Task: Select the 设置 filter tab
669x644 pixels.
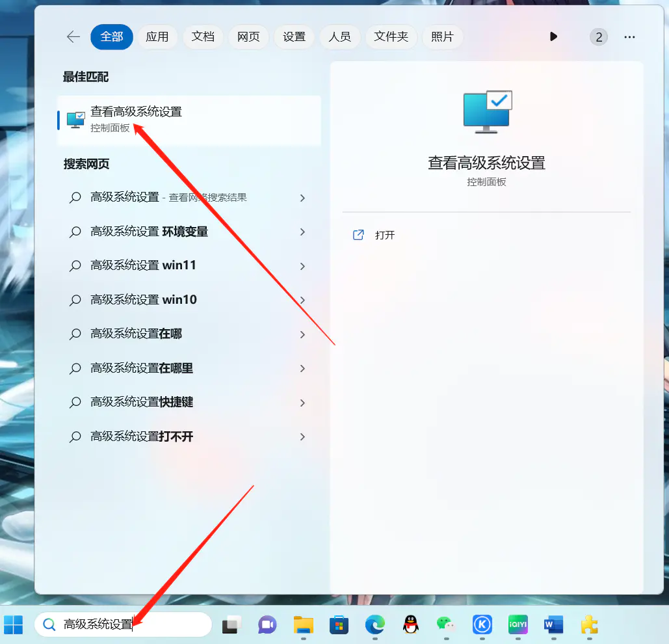Action: [x=294, y=37]
